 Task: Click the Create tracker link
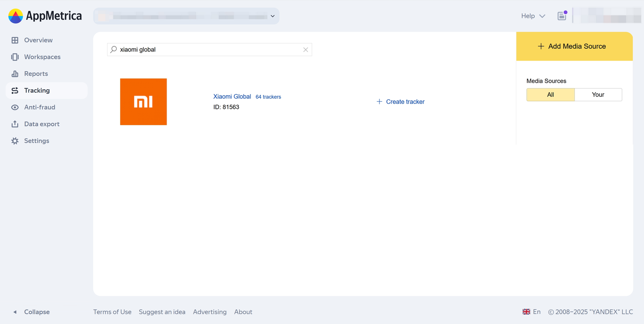(400, 102)
